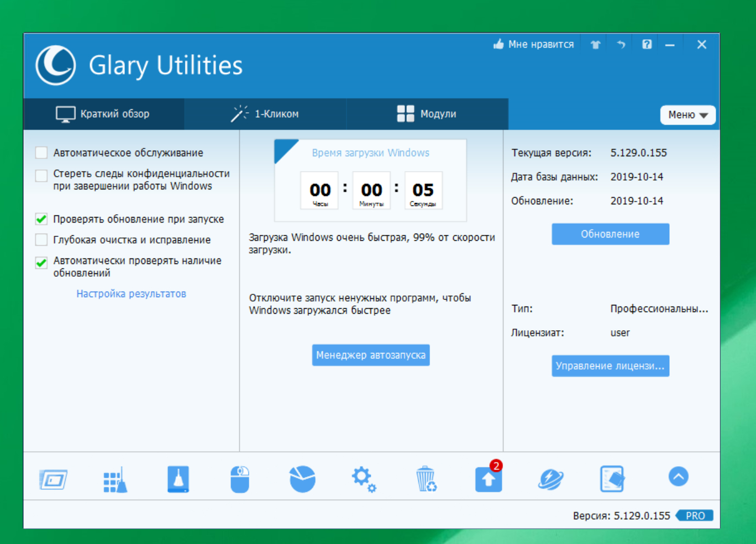Viewport: 756px width, 544px height.
Task: Click the t-shirt skin icon
Action: coord(595,45)
